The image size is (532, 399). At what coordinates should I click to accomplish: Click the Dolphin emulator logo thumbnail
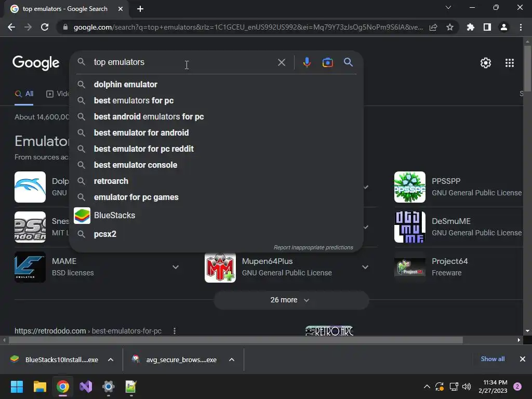tap(30, 187)
